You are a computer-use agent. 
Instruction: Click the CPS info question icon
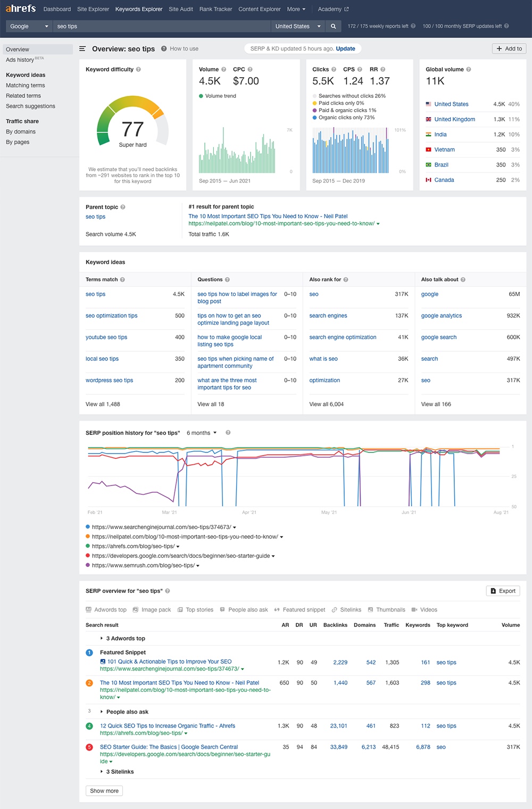pos(360,69)
